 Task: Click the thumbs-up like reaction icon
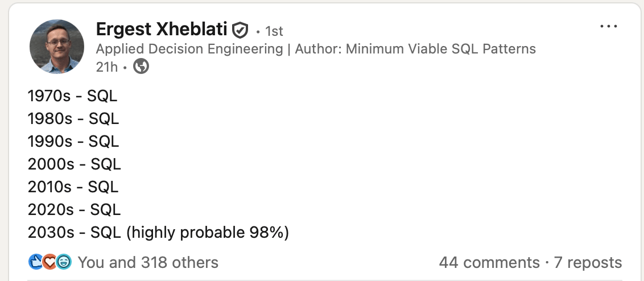tap(35, 262)
